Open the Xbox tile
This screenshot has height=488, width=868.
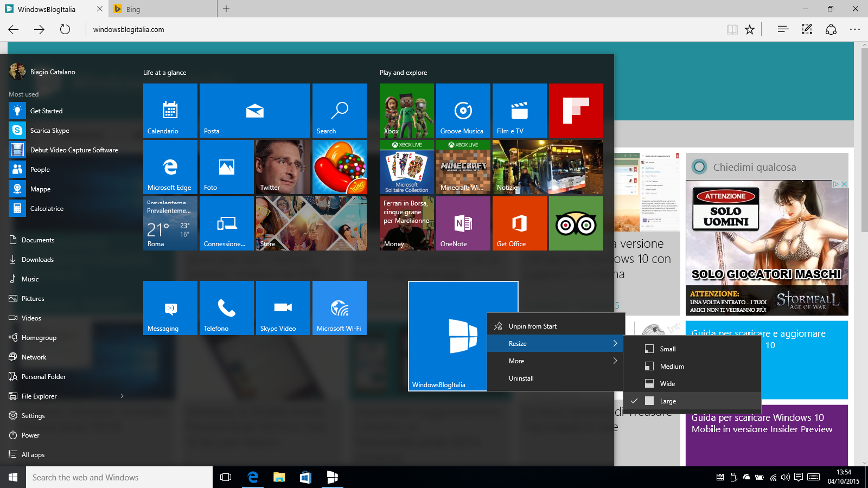(x=407, y=111)
